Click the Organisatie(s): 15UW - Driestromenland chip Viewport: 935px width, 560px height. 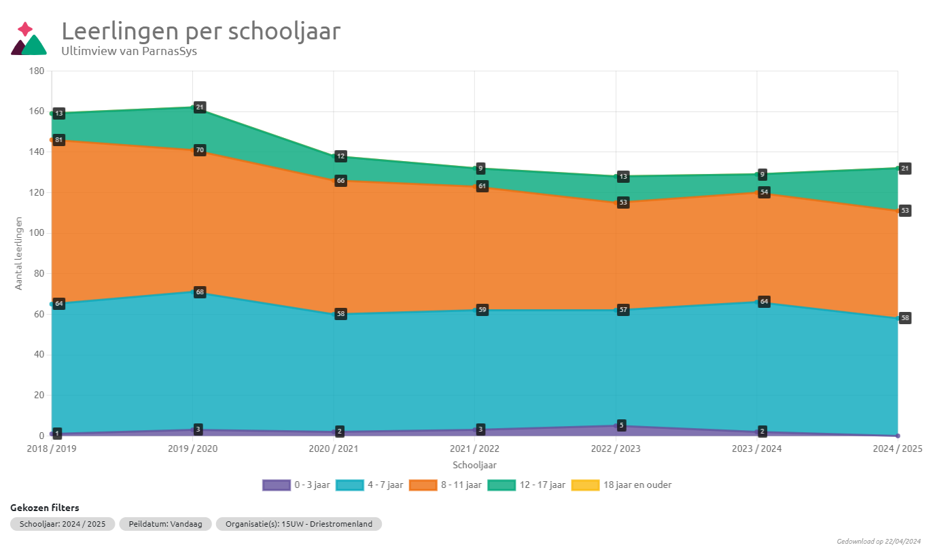(298, 524)
